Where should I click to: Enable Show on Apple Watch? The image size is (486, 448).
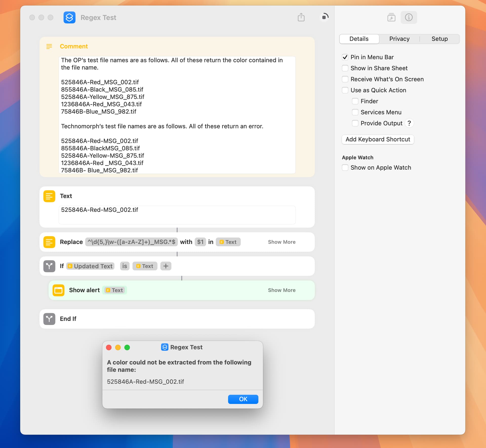coord(345,168)
